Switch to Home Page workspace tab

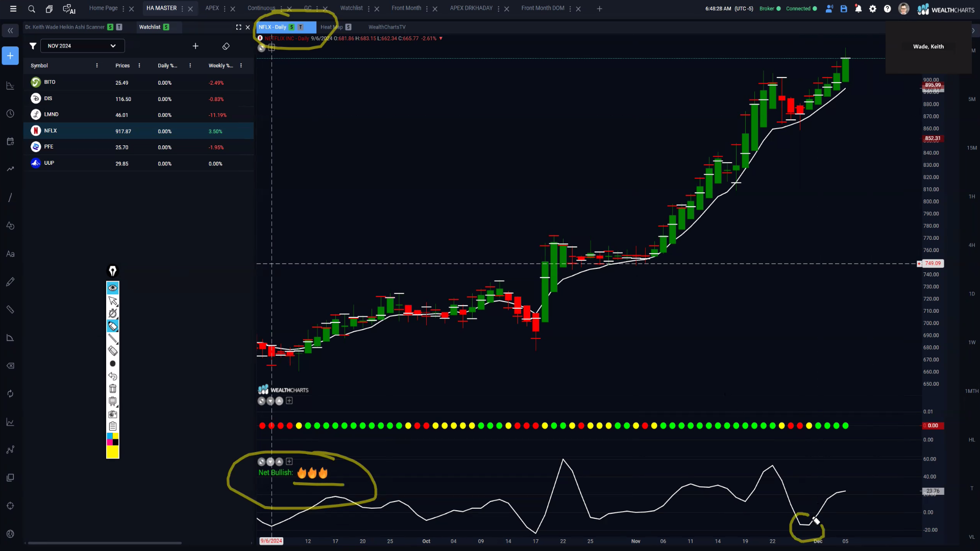pyautogui.click(x=103, y=8)
